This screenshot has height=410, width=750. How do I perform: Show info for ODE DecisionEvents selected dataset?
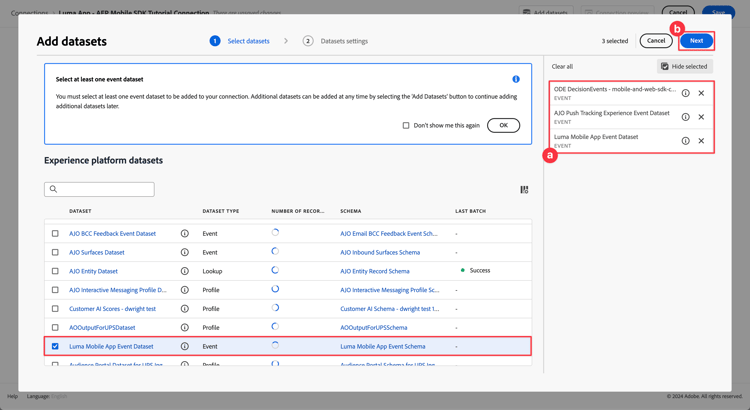tap(685, 93)
